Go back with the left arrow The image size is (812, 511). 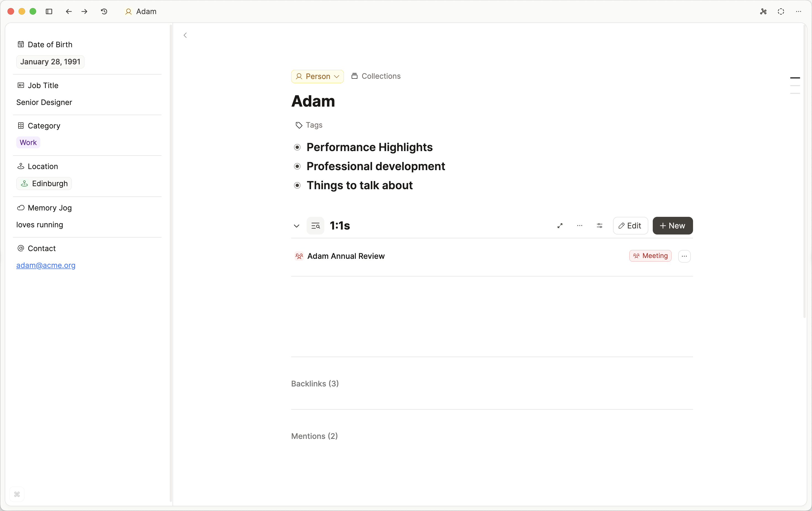point(69,12)
